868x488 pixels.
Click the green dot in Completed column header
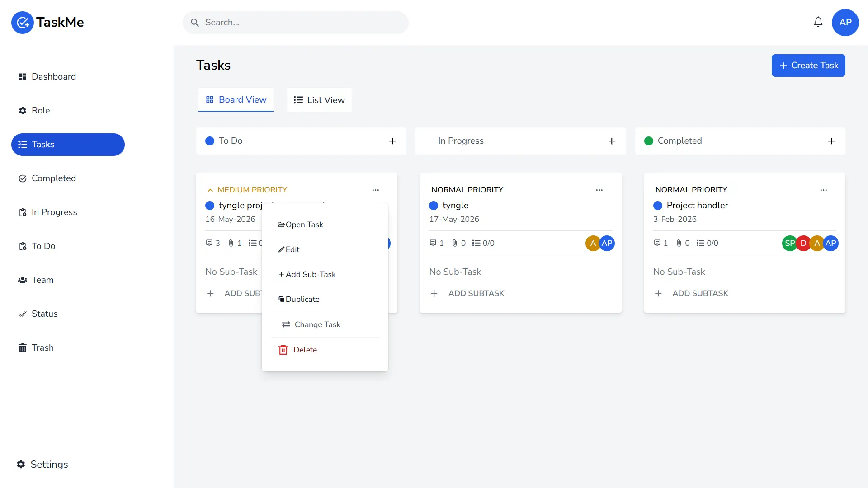[x=649, y=141]
